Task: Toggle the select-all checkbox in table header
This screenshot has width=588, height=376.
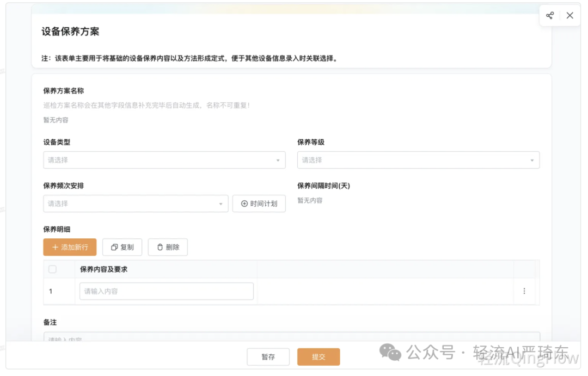Action: [x=52, y=269]
